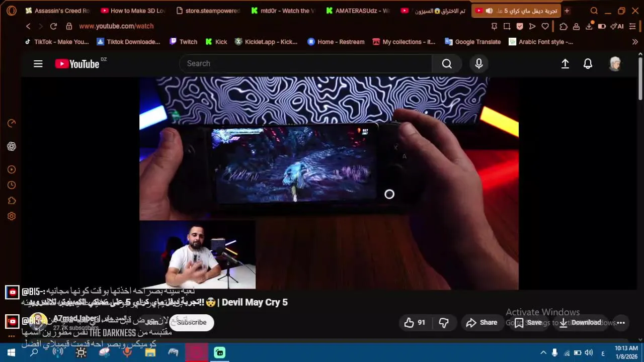Viewport: 644px width, 362px height.
Task: Go back to the previous page
Action: tap(28, 26)
